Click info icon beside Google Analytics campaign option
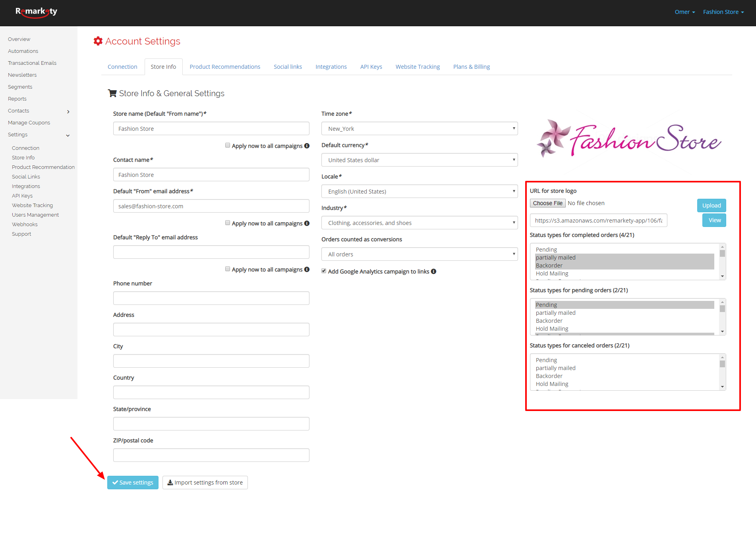Screen dimensions: 756x537 [x=433, y=271]
